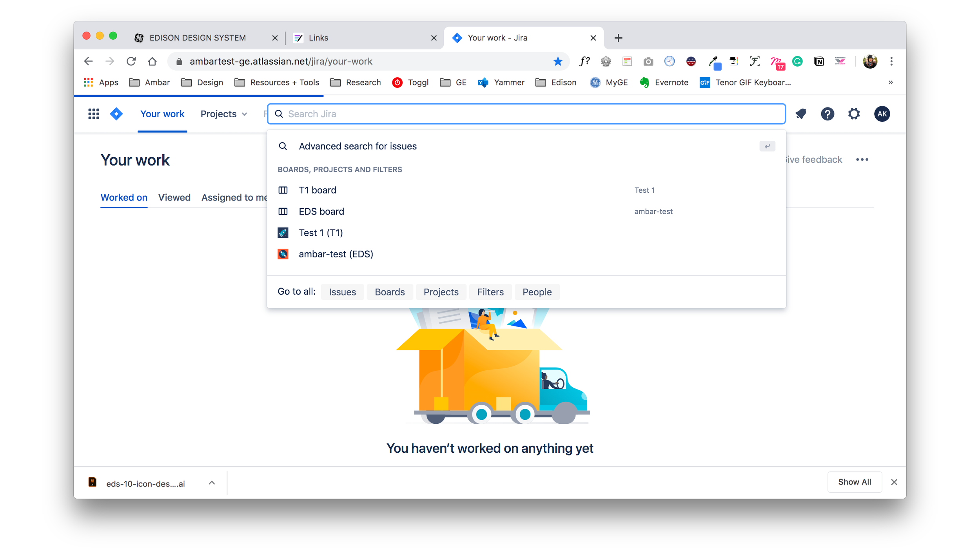Open Chrome three-dot menu
980x552 pixels.
tap(891, 61)
